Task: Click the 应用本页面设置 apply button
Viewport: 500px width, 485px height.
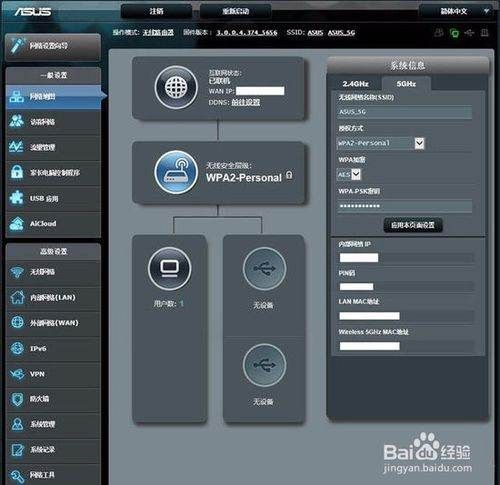Action: tap(413, 225)
